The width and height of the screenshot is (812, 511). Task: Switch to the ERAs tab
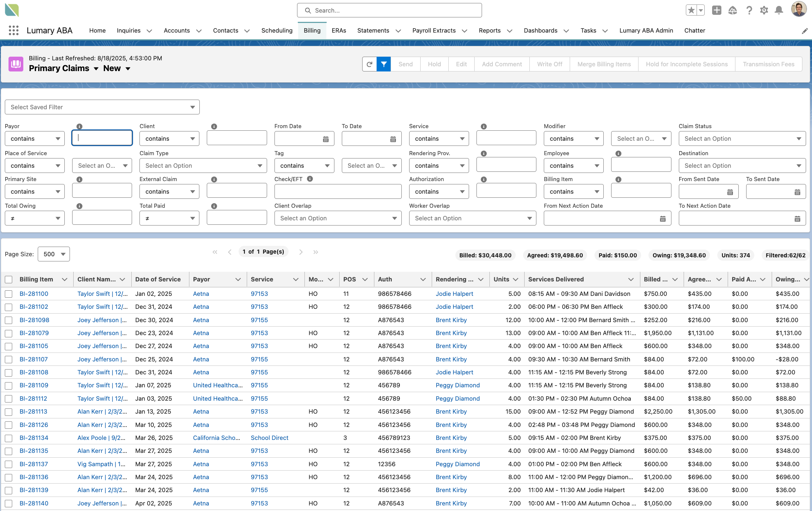tap(338, 30)
